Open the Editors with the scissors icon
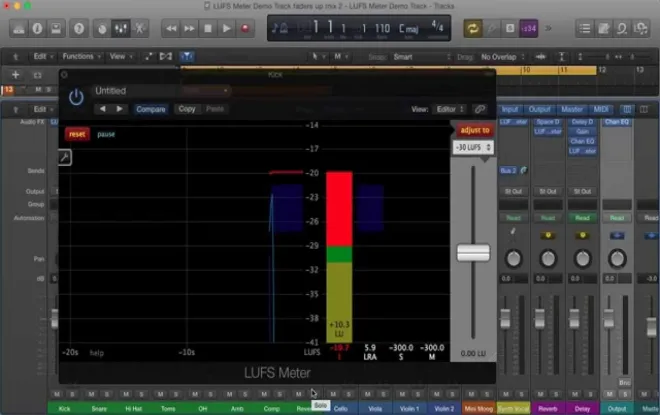The image size is (660, 415). click(139, 29)
